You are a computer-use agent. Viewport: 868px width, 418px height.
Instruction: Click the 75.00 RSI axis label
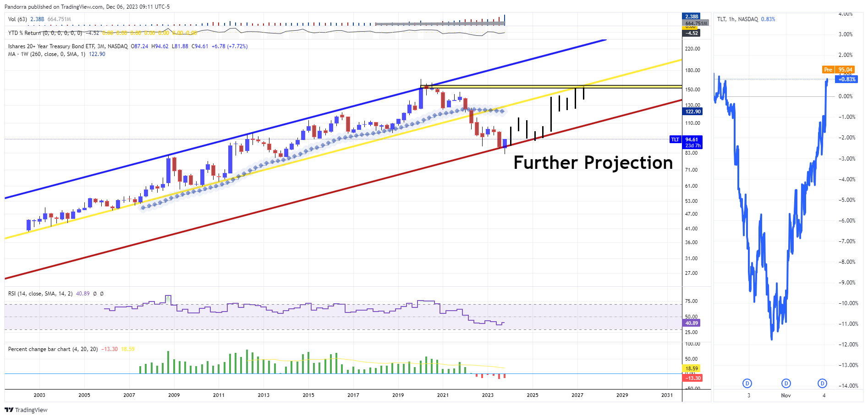(691, 301)
